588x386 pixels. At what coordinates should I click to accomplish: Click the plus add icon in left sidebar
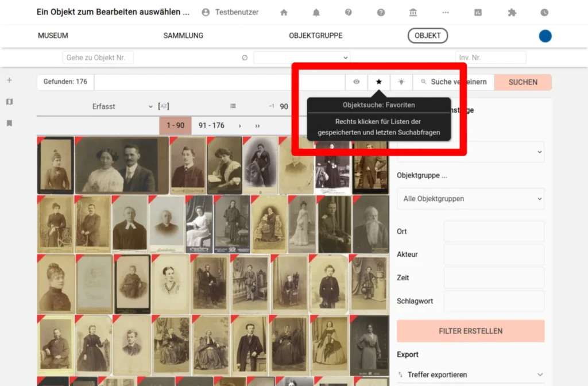point(9,80)
